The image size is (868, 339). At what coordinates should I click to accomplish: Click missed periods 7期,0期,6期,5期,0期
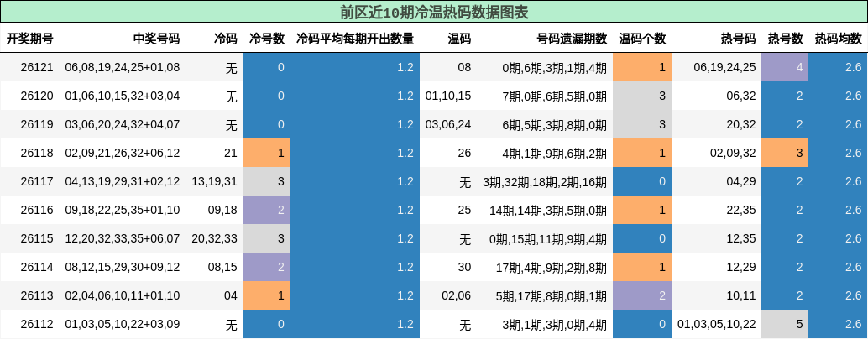click(x=554, y=96)
